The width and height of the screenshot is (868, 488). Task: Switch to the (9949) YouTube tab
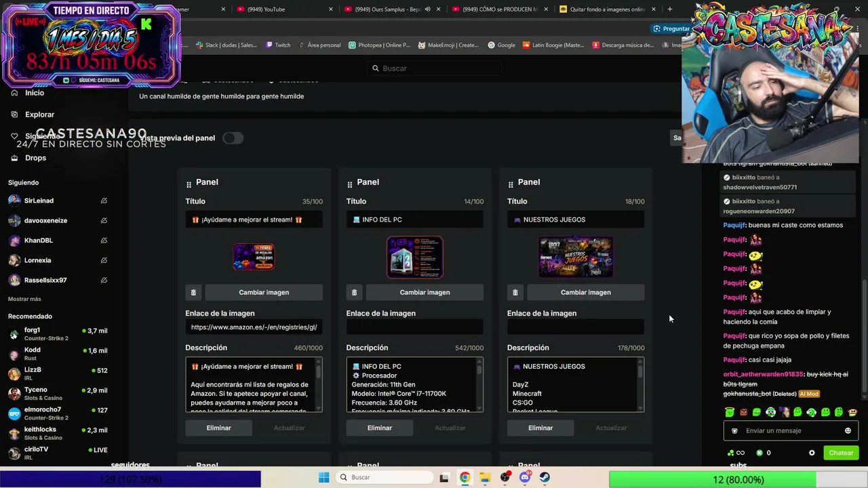tap(285, 9)
